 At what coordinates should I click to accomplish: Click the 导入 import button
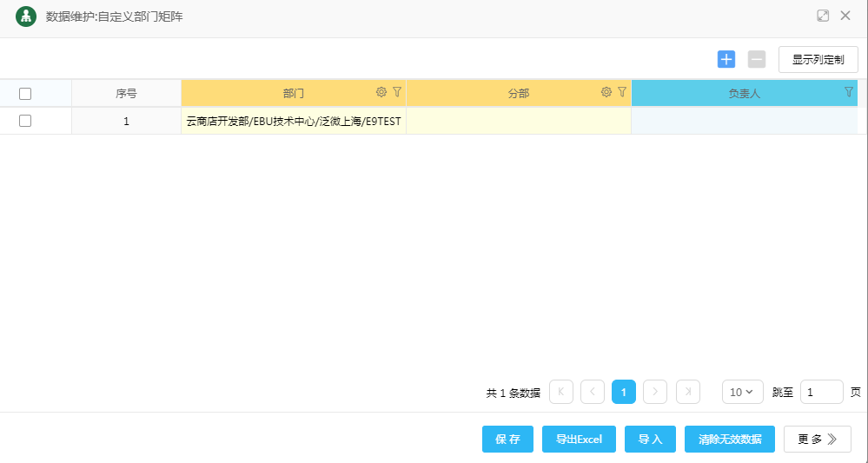[x=650, y=440]
